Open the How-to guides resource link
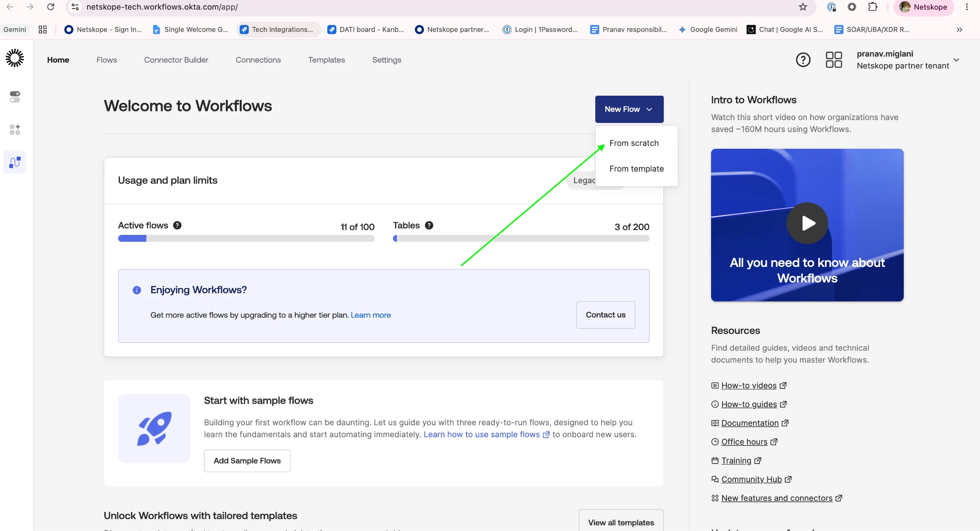This screenshot has width=980, height=531. tap(749, 404)
